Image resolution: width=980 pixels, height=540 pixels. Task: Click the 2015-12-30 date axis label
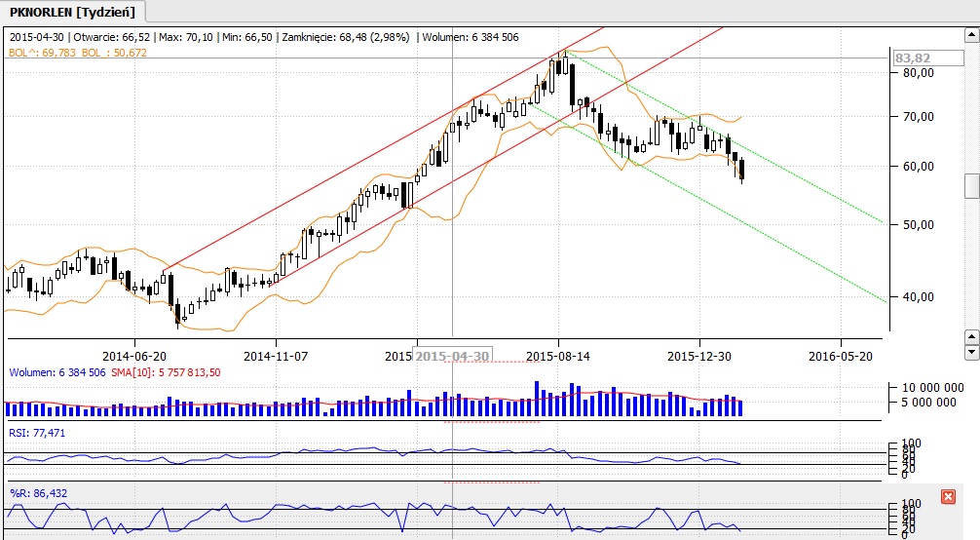click(x=699, y=356)
